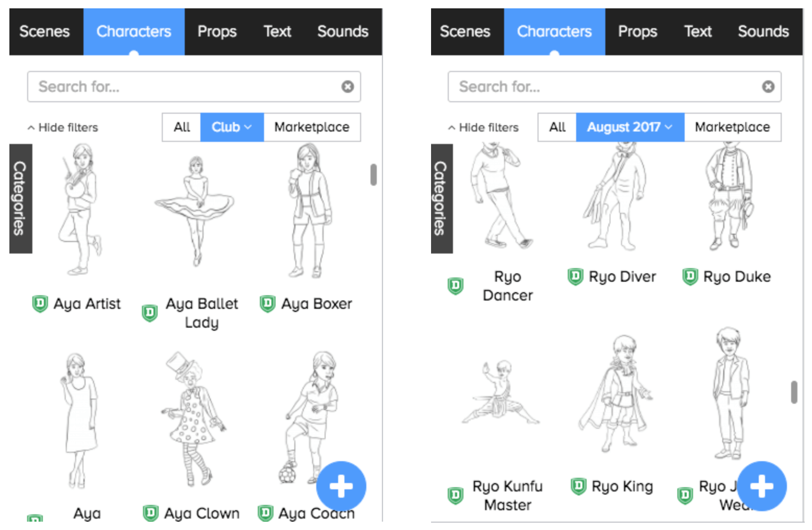Click the green shield badge beside Ryo Diver
This screenshot has height=530, width=812.
pyautogui.click(x=575, y=276)
